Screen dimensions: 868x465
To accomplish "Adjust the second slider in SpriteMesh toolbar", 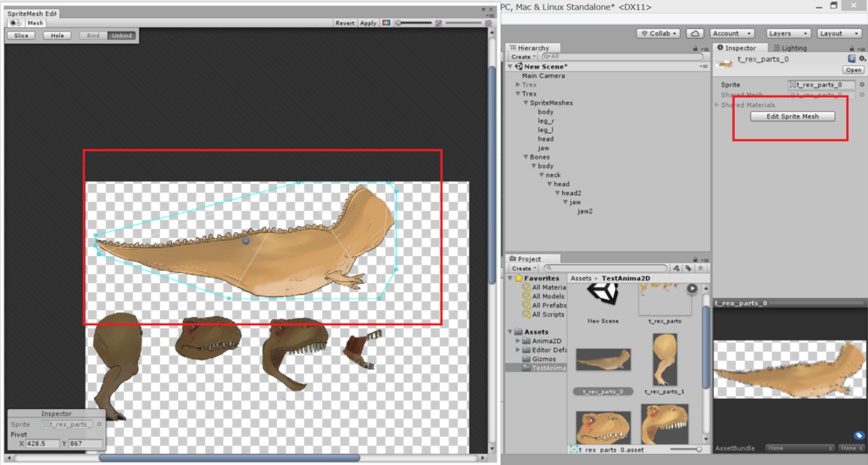I will [464, 23].
